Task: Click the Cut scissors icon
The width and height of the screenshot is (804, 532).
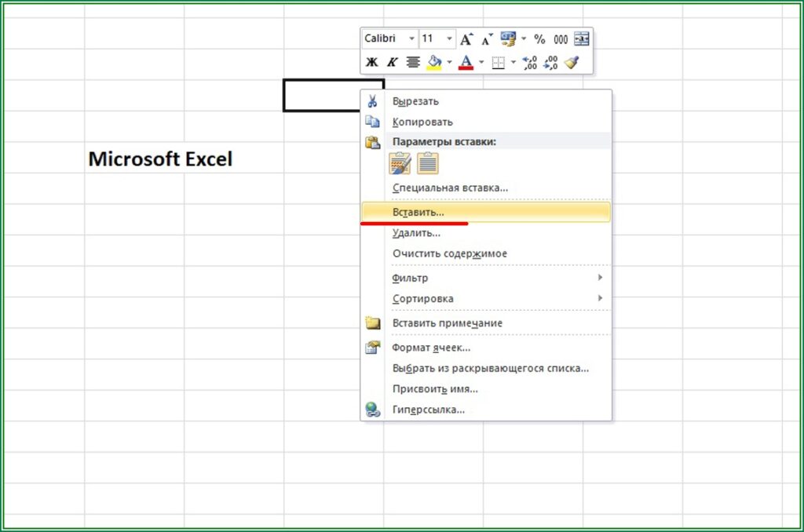Action: coord(372,101)
